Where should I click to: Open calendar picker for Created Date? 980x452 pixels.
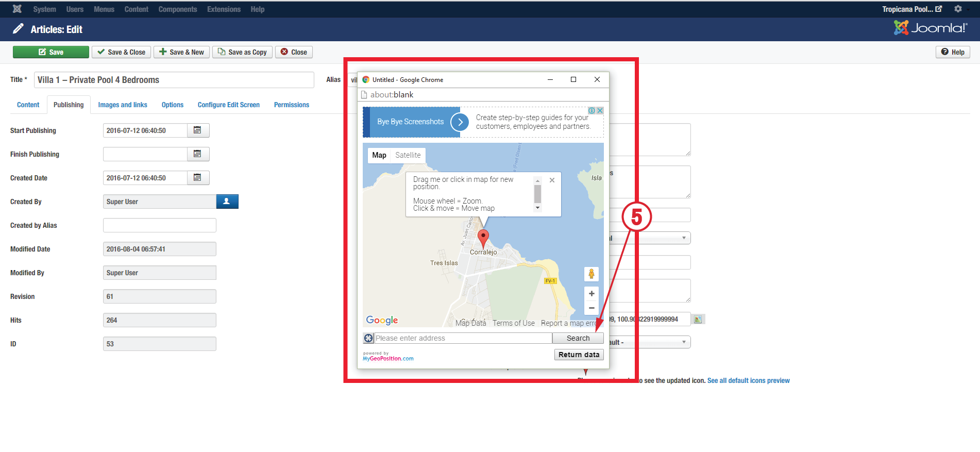198,178
